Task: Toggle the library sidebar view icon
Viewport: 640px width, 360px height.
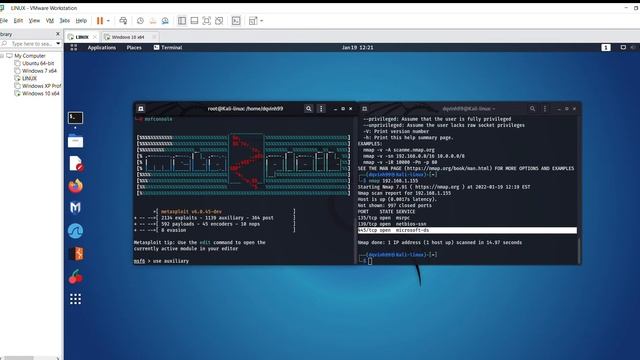Action: tap(182, 20)
